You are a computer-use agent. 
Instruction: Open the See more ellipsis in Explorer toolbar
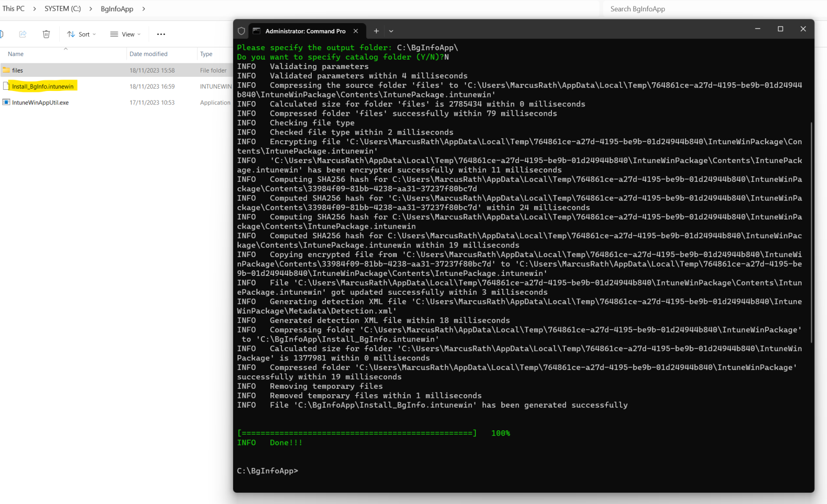pyautogui.click(x=160, y=33)
